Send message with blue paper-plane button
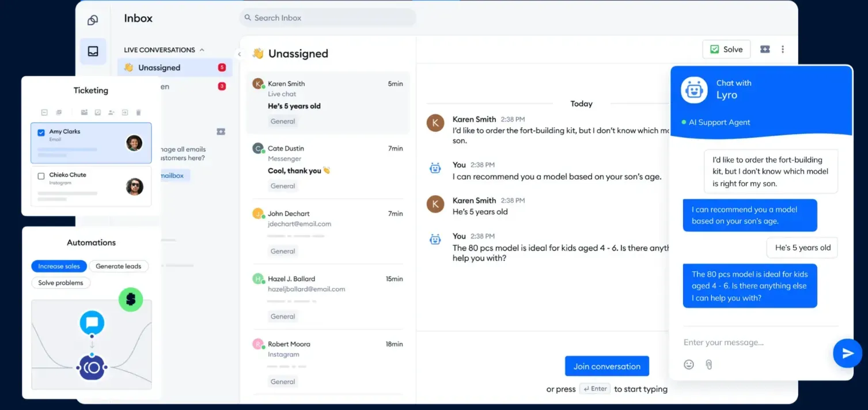 point(847,353)
